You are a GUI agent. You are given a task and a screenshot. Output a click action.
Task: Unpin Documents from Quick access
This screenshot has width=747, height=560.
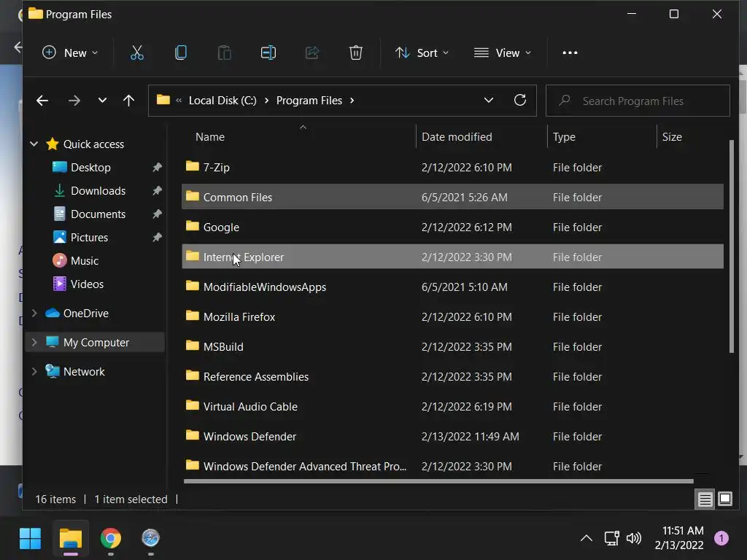[x=157, y=214]
